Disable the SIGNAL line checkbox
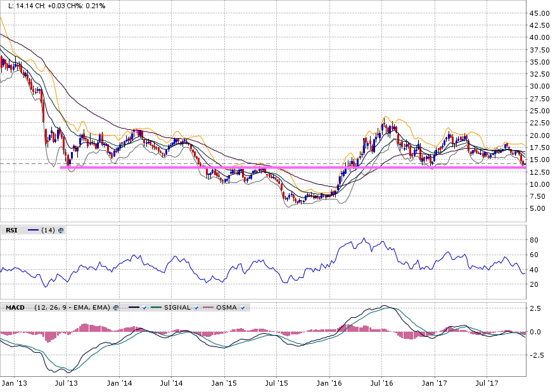This screenshot has height=392, width=555. (x=197, y=308)
